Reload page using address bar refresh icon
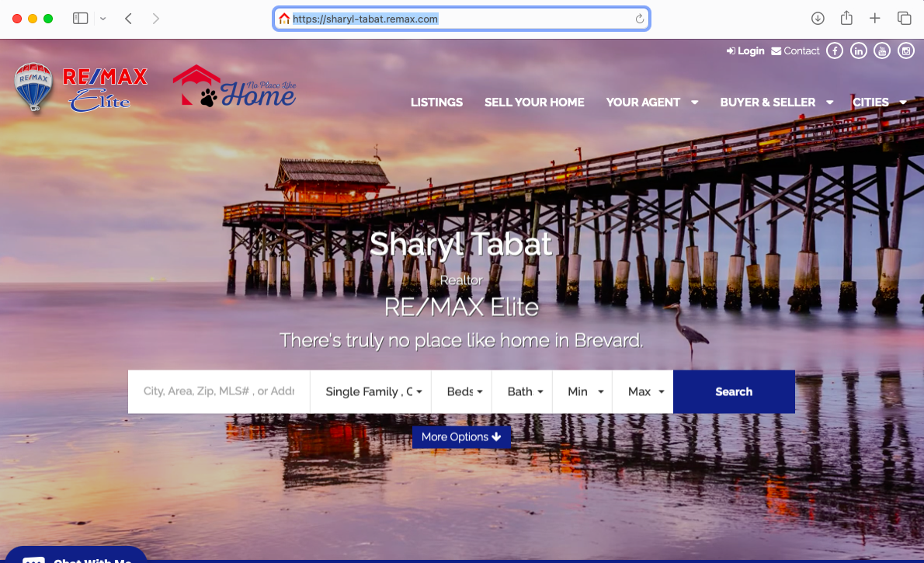Screen dimensions: 924x563 click(639, 19)
